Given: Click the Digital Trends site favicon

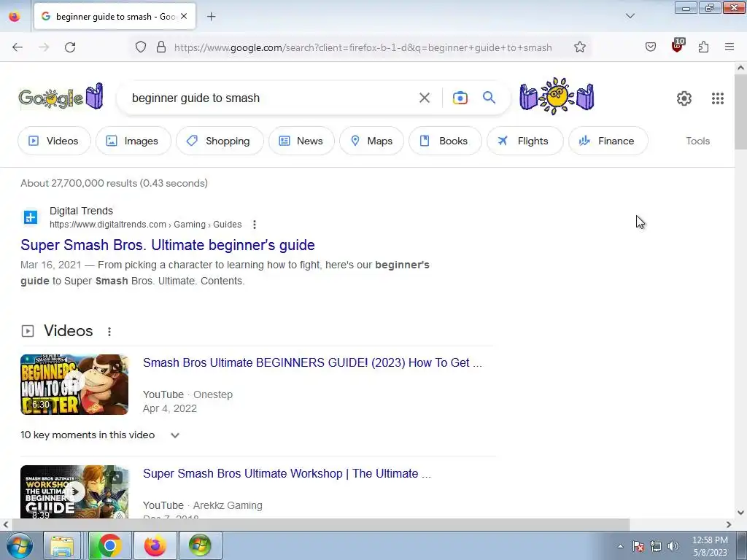Looking at the screenshot, I should pos(31,217).
